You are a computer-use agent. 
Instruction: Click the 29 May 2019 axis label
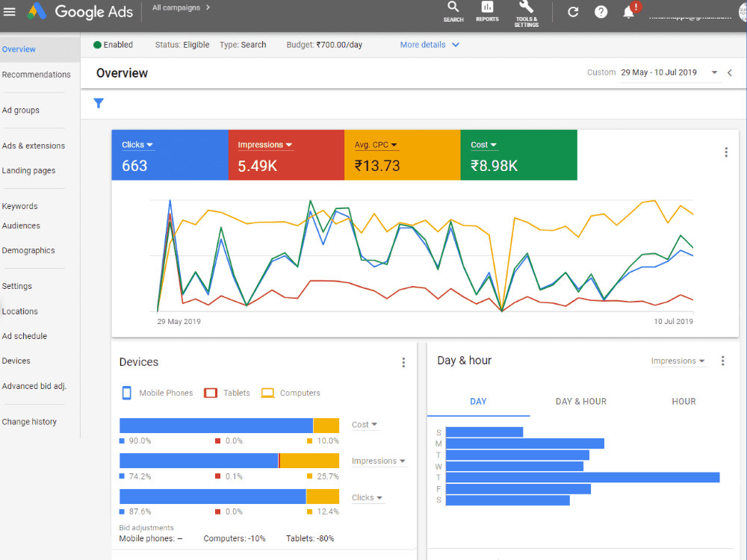179,322
